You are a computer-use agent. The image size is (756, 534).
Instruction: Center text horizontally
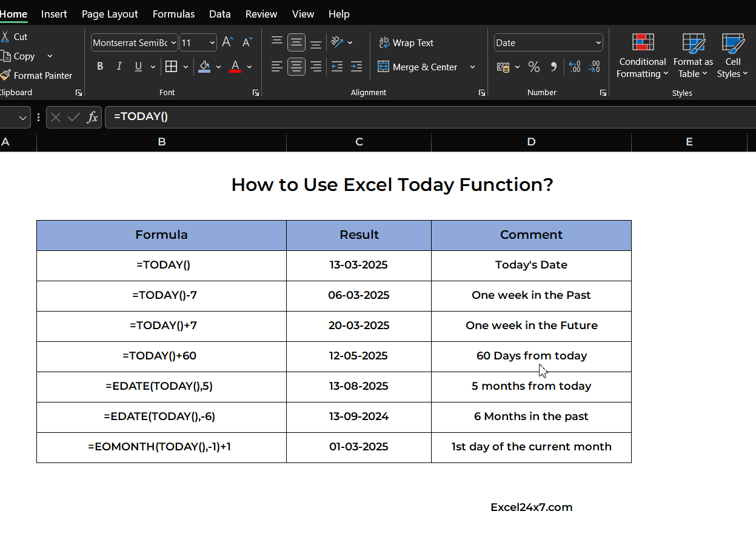(296, 67)
